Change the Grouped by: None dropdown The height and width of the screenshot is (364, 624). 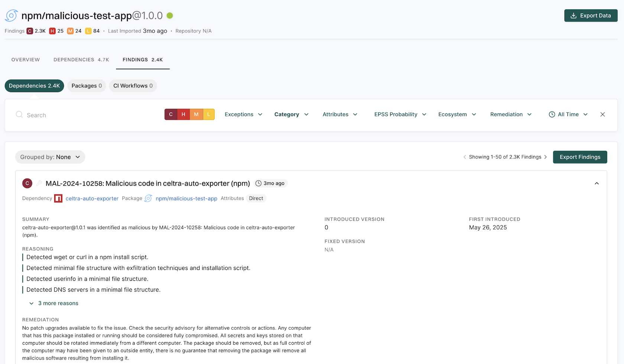click(50, 157)
